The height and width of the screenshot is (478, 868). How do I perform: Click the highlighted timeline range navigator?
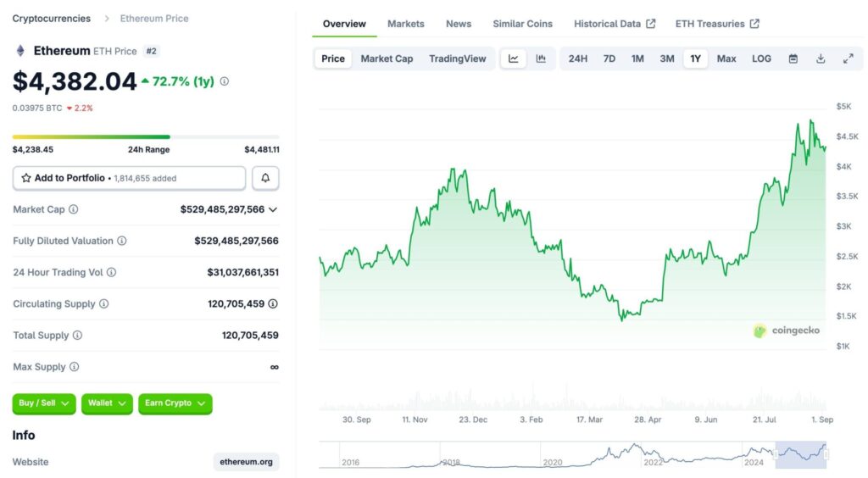(x=800, y=455)
